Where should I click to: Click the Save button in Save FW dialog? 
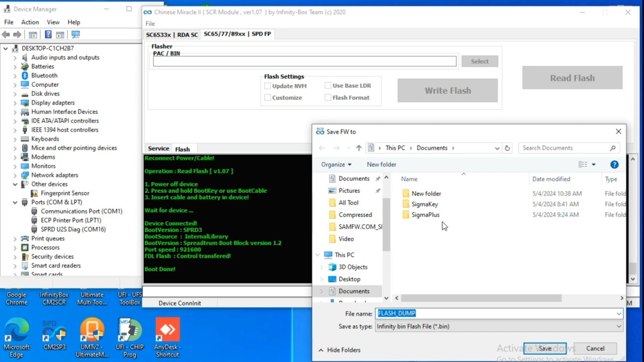(545, 348)
